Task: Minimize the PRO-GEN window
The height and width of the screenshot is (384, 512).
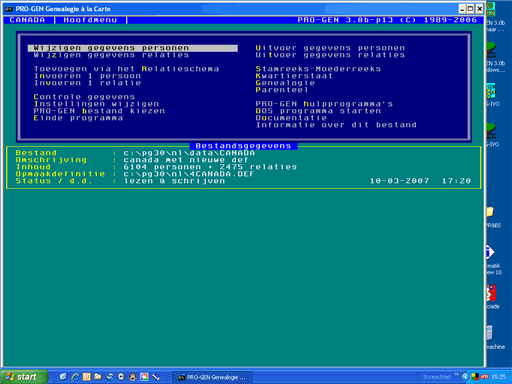Action: [462, 9]
